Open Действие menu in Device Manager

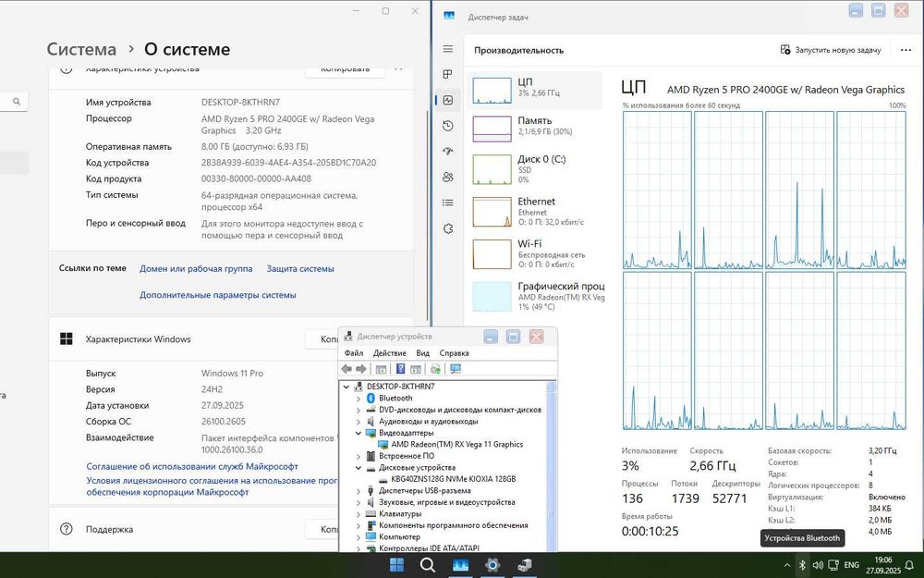(390, 352)
